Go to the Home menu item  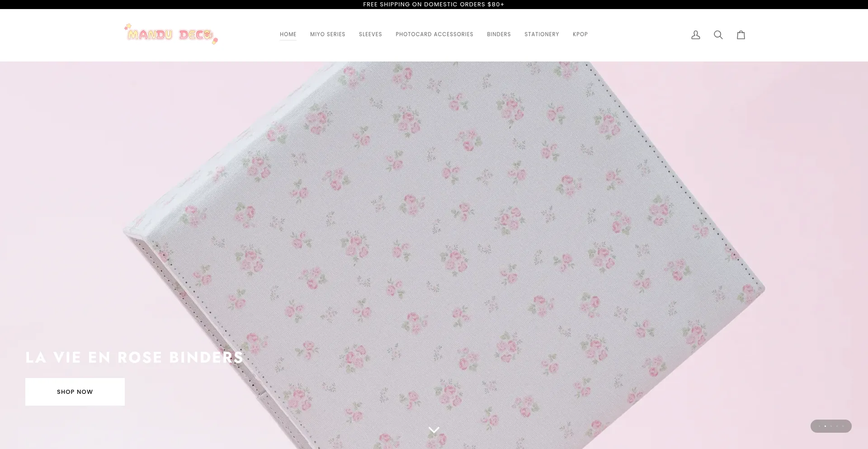pos(288,34)
